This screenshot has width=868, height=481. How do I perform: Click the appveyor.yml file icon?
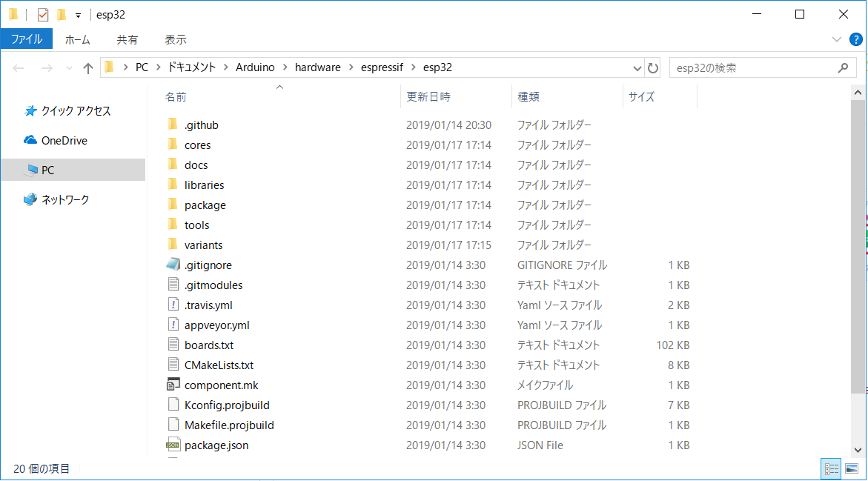[173, 325]
